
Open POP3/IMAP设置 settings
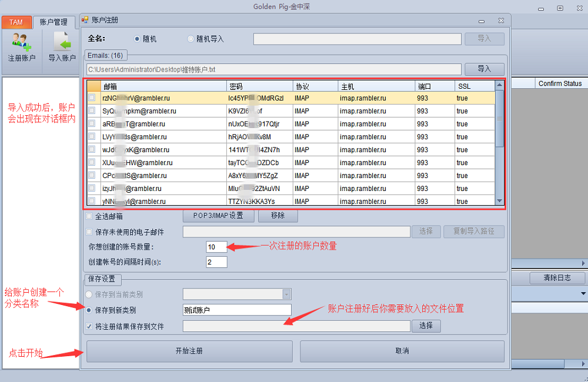point(218,216)
